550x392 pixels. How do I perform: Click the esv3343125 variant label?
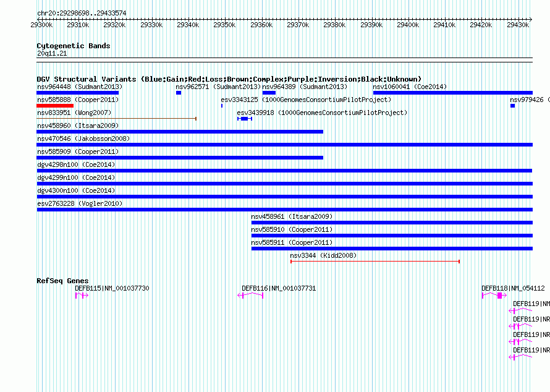(x=306, y=100)
